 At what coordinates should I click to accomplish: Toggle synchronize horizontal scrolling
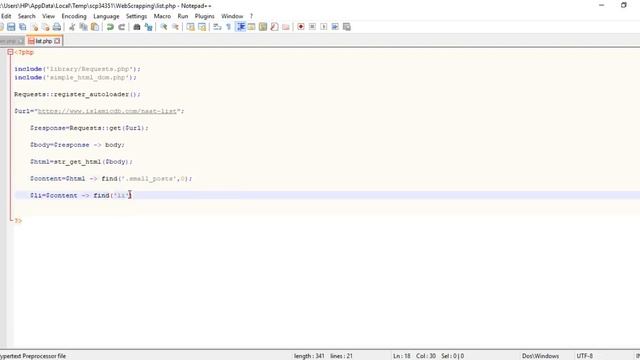[x=202, y=27]
